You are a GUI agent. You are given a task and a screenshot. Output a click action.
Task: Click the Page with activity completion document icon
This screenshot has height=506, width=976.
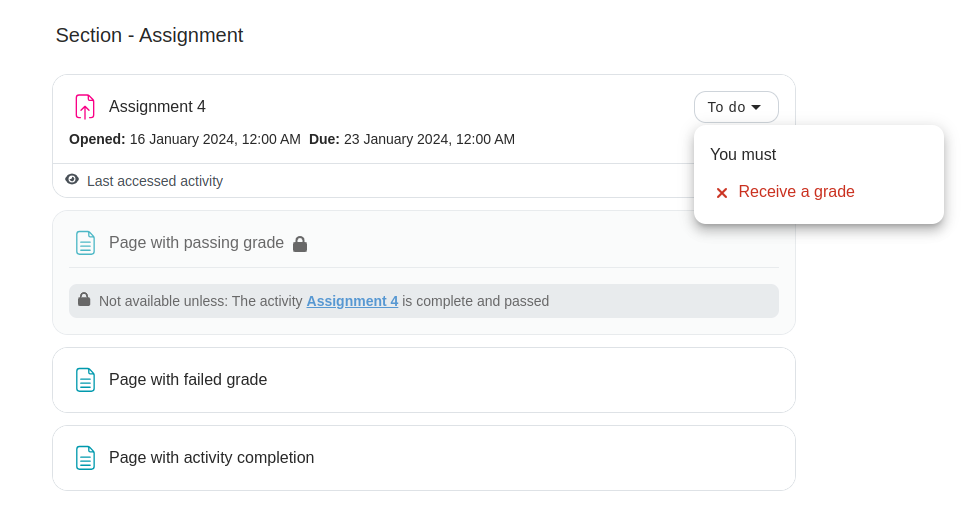point(85,457)
